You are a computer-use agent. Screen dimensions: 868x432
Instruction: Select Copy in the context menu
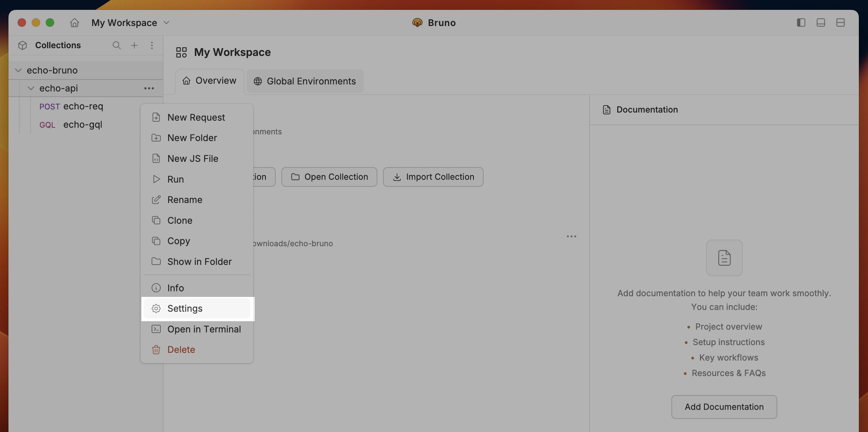(197, 241)
